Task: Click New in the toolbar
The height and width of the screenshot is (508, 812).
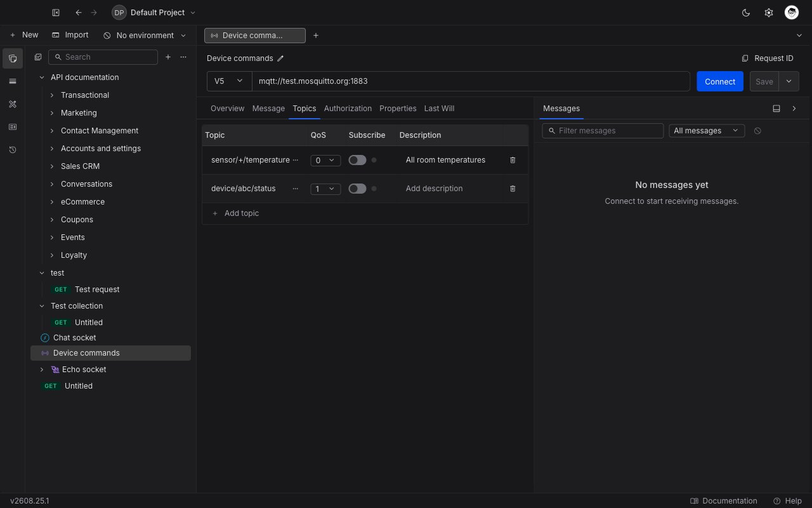Action: coord(24,35)
